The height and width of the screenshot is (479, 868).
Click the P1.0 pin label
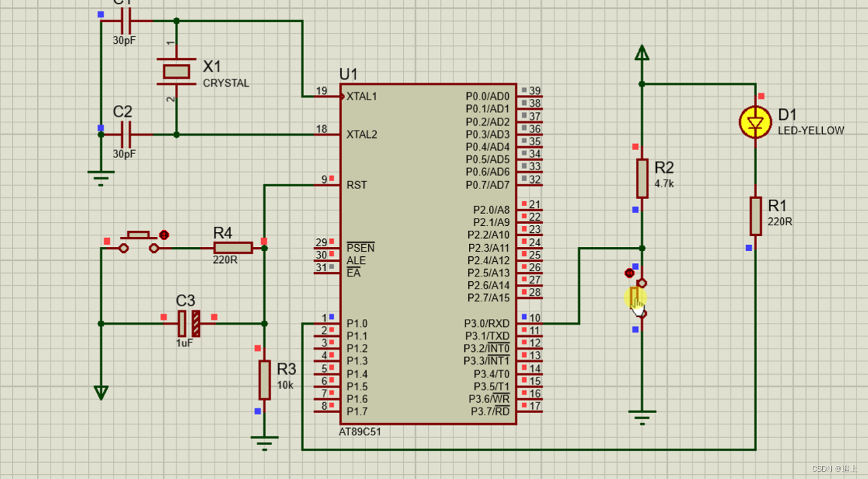(357, 324)
